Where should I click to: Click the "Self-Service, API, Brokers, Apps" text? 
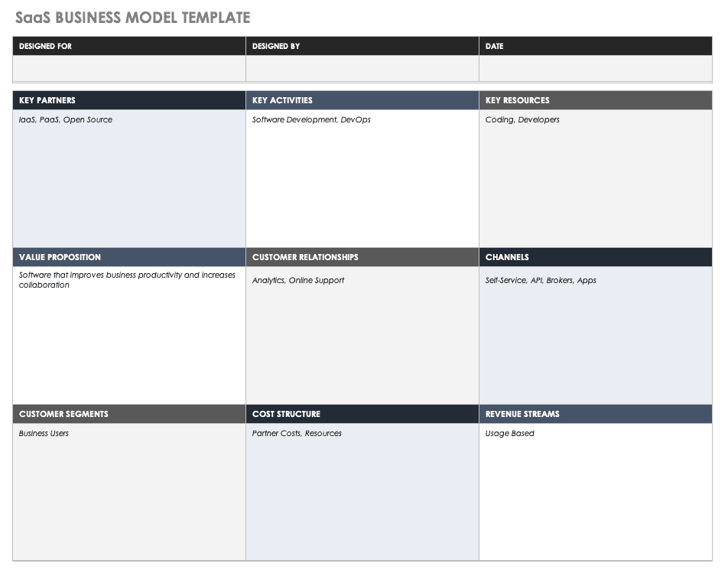coord(541,281)
